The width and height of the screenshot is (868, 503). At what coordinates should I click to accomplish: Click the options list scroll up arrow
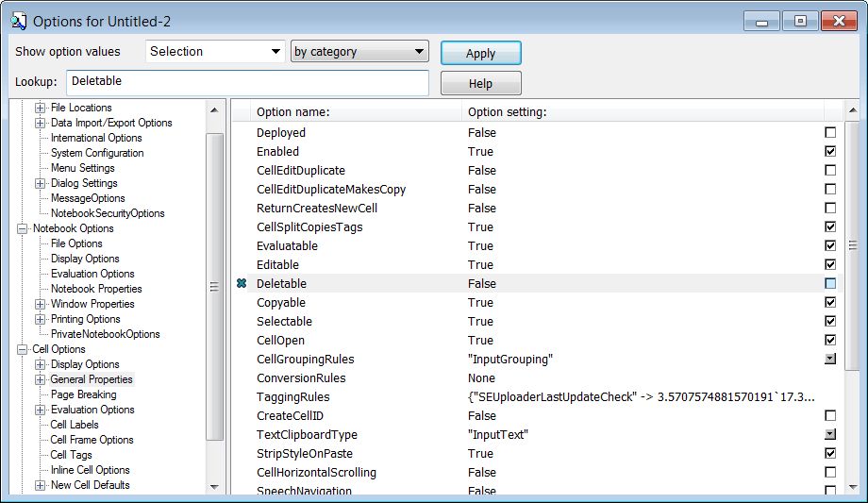[x=853, y=110]
